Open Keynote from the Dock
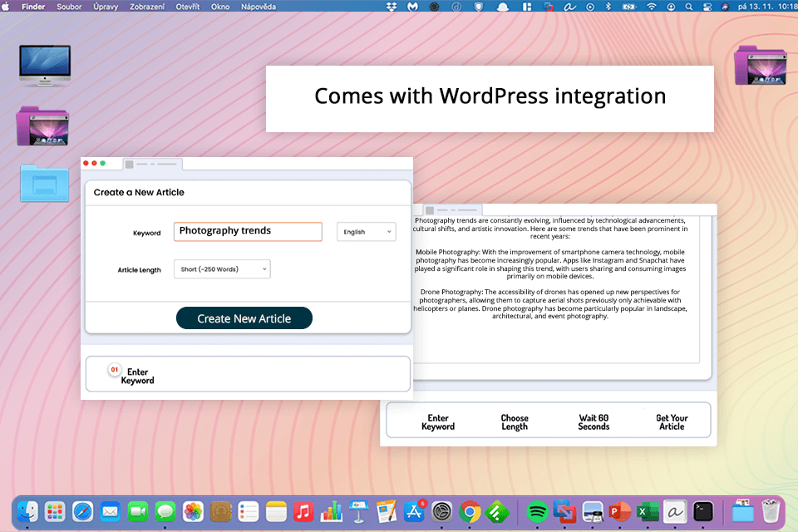This screenshot has width=798, height=532. [359, 512]
